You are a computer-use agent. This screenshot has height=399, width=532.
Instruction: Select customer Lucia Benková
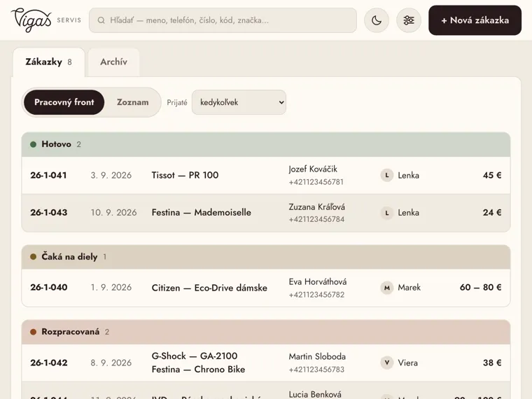point(315,394)
